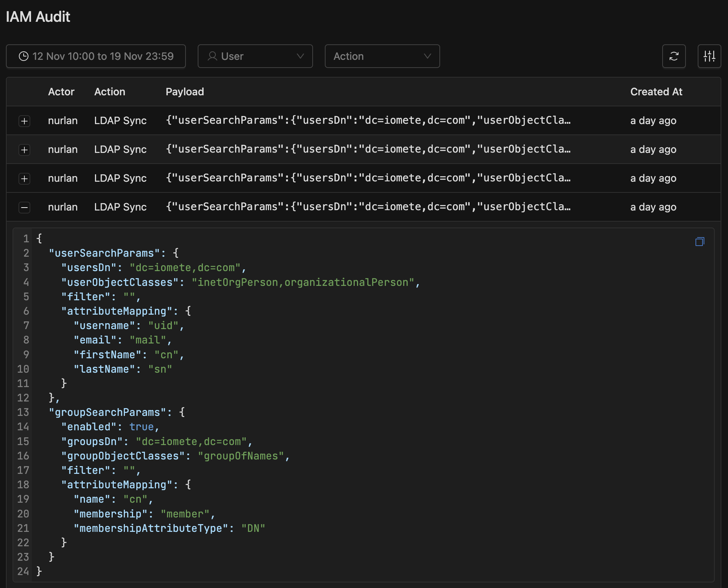Screen dimensions: 728x588
Task: Expand the first LDAP Sync row
Action: (x=24, y=121)
